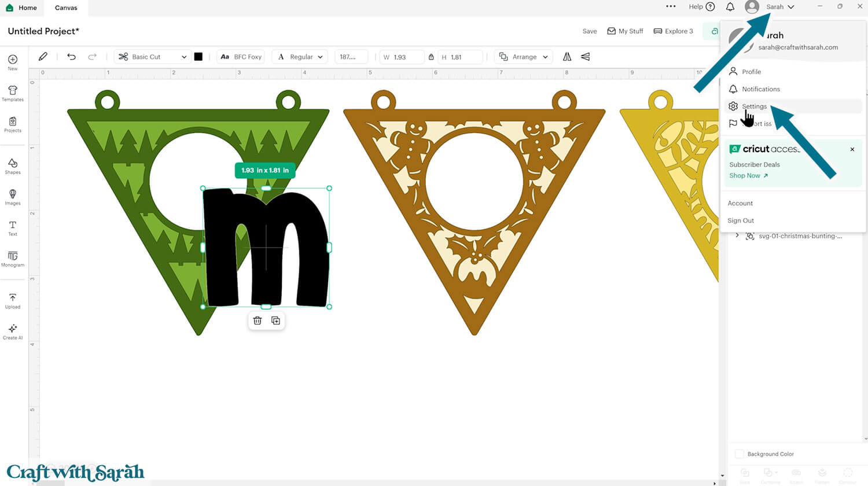The height and width of the screenshot is (486, 868).
Task: Click the Flip horizontal mirror icon
Action: (567, 56)
